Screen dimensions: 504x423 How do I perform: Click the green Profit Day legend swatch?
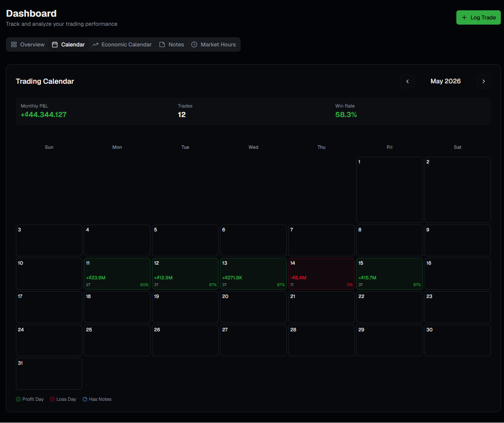[18, 399]
